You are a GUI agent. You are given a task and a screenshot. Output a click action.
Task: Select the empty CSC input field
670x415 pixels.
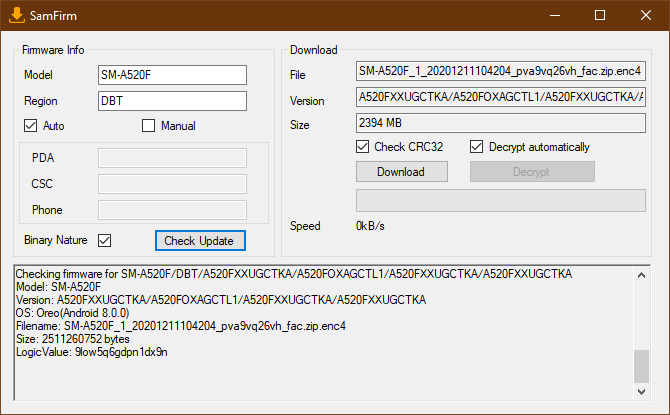click(172, 184)
